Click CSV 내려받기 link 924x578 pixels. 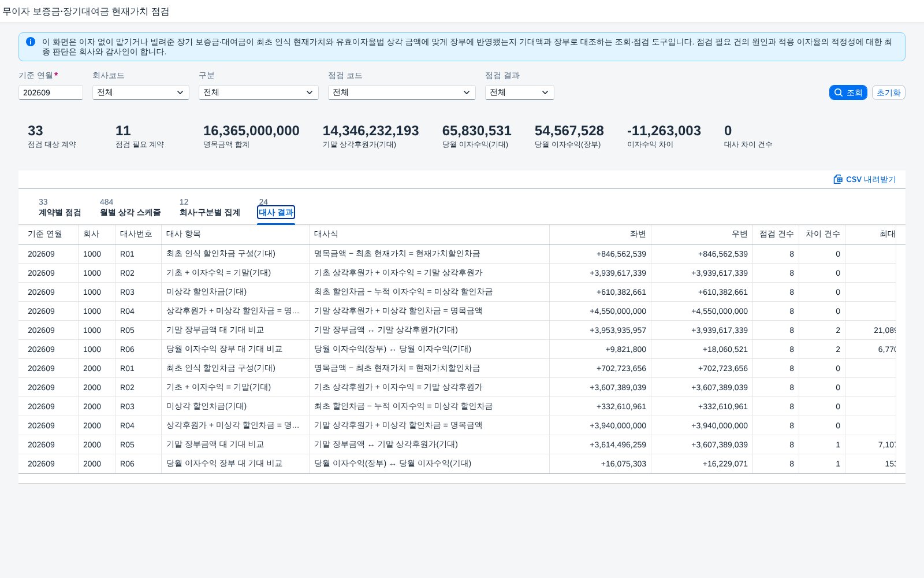pos(865,179)
